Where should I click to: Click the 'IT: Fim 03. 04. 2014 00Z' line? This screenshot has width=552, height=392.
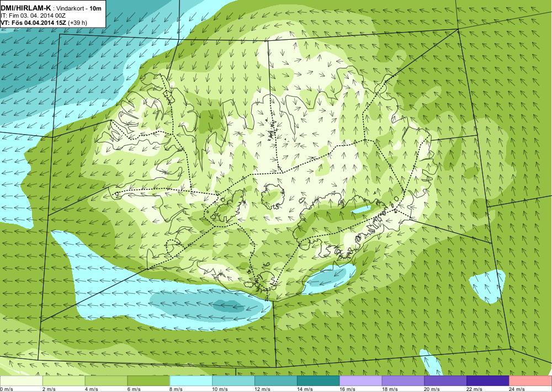coord(33,15)
